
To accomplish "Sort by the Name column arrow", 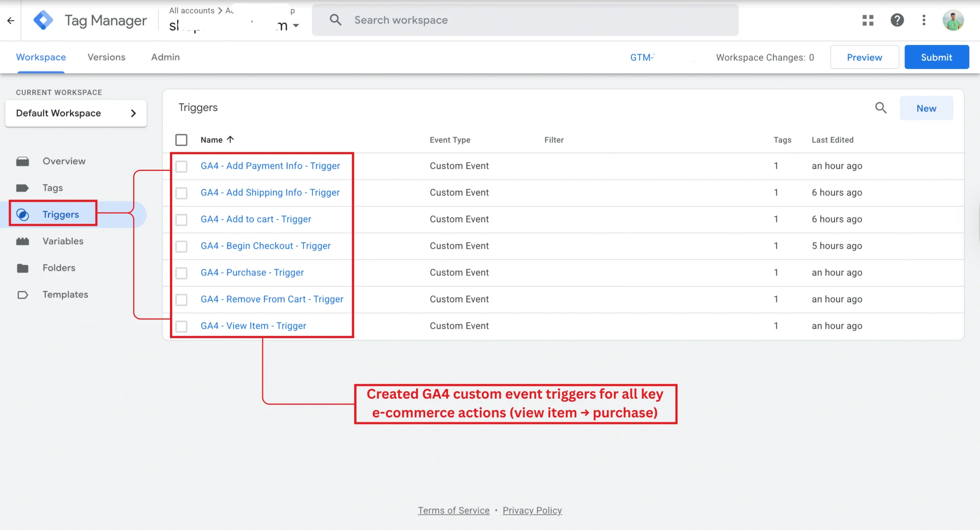I will tap(230, 139).
